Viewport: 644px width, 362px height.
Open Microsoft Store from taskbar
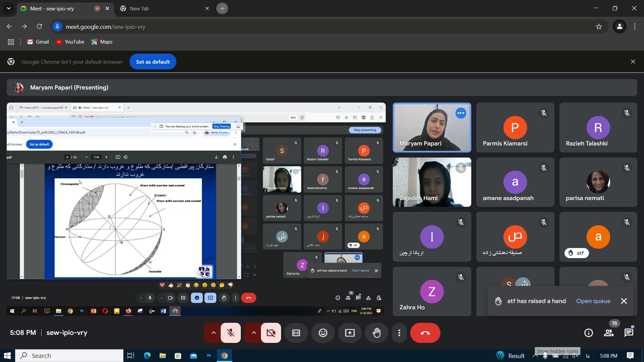[178, 356]
